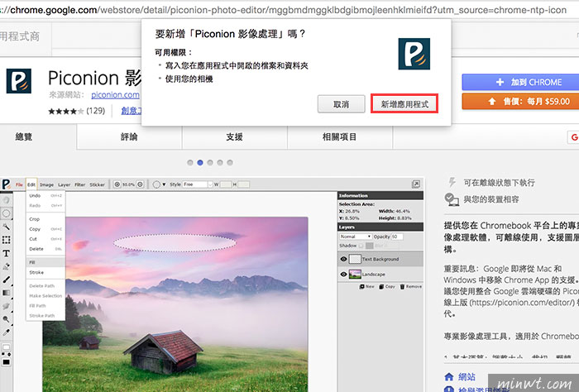Select the Zoom magnifier tool

coord(7,319)
